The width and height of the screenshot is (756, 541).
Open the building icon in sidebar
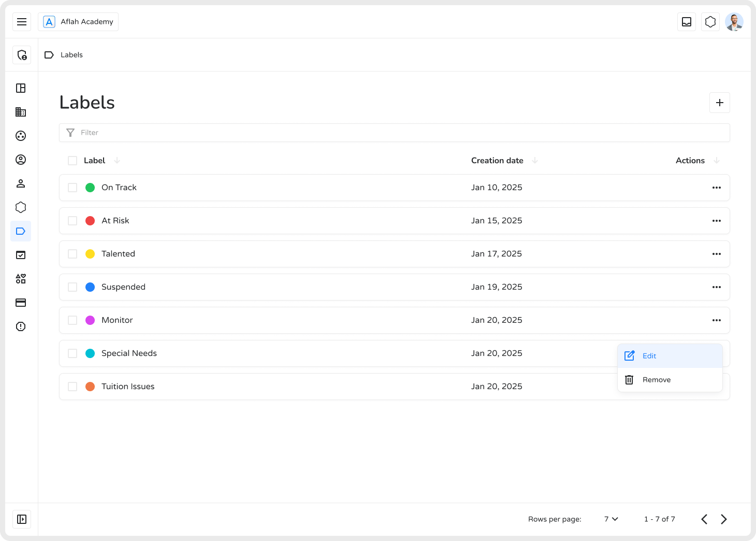(21, 112)
